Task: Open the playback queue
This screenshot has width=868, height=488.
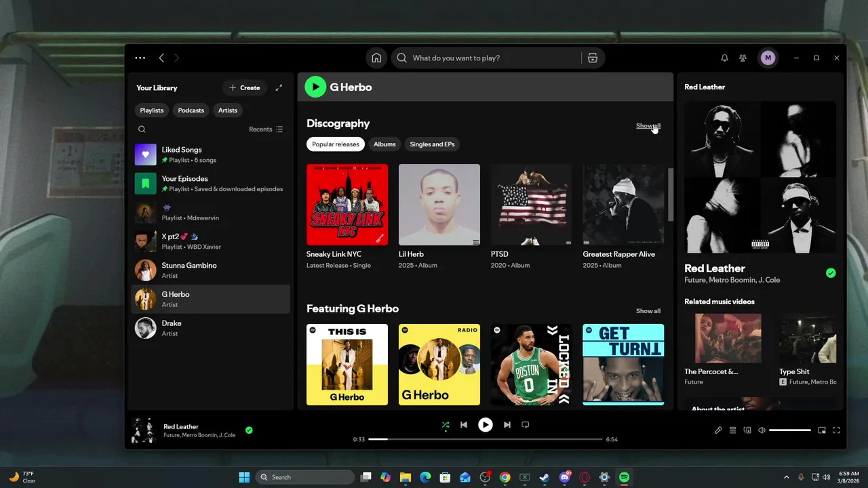Action: pos(733,430)
